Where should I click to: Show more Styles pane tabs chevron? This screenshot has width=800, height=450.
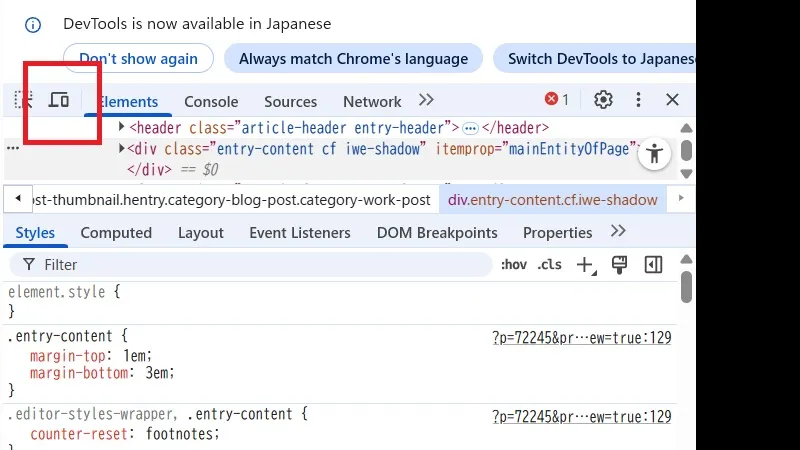tap(618, 231)
